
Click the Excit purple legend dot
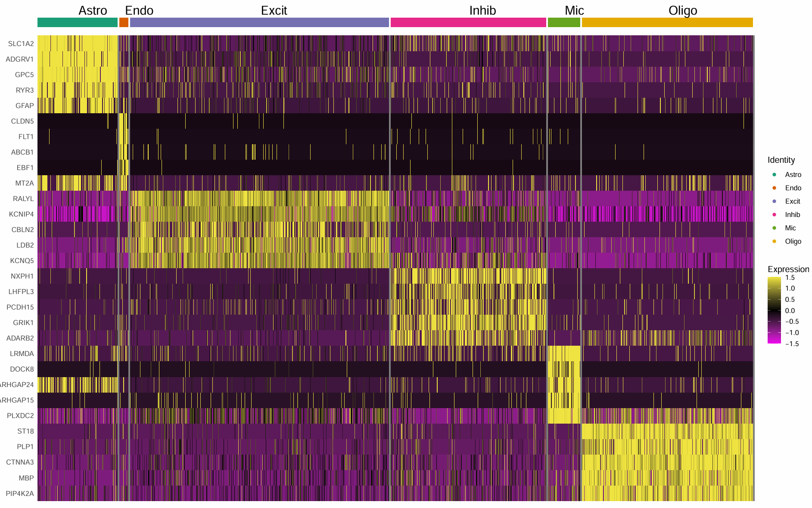[774, 201]
